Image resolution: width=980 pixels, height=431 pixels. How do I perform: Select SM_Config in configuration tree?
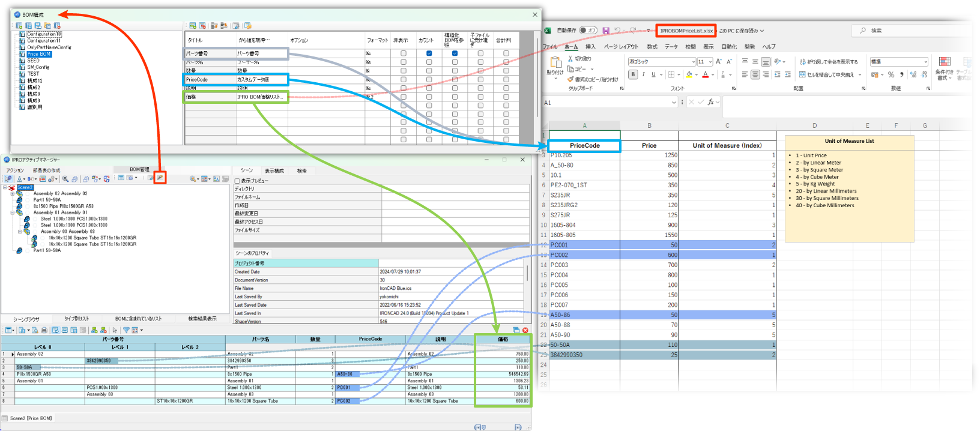coord(38,67)
